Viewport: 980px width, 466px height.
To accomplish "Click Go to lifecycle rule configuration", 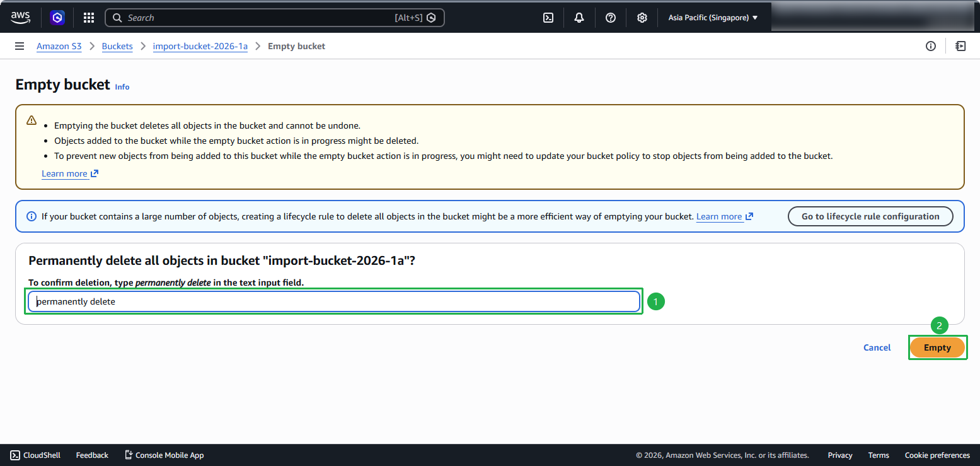I will (x=870, y=216).
